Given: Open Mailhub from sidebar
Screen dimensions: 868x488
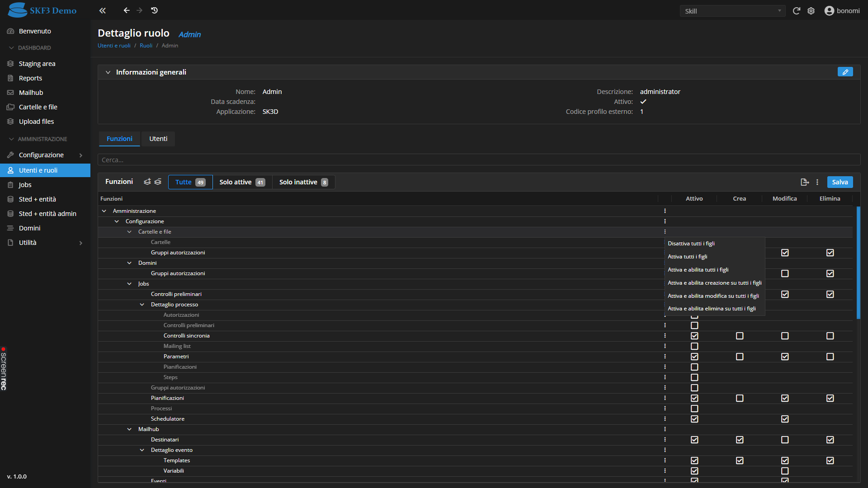Looking at the screenshot, I should (45, 93).
